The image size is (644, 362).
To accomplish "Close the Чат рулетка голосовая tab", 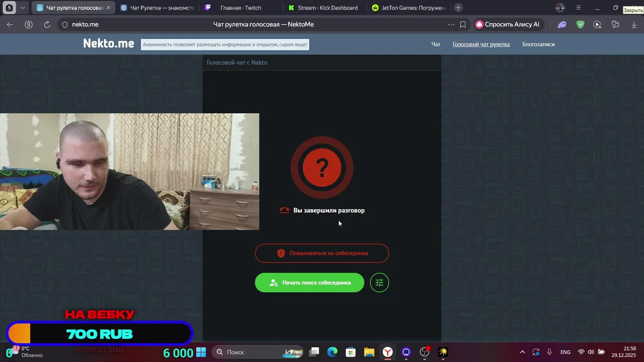I will pos(108,8).
